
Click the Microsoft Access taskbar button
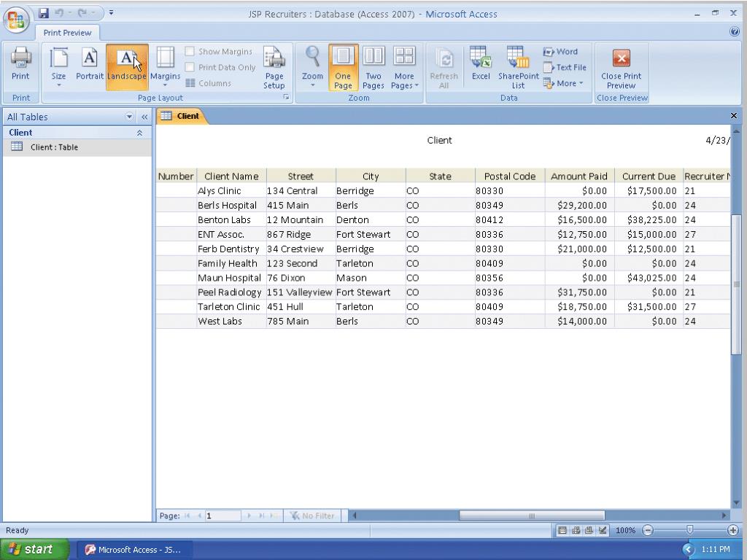click(x=134, y=550)
